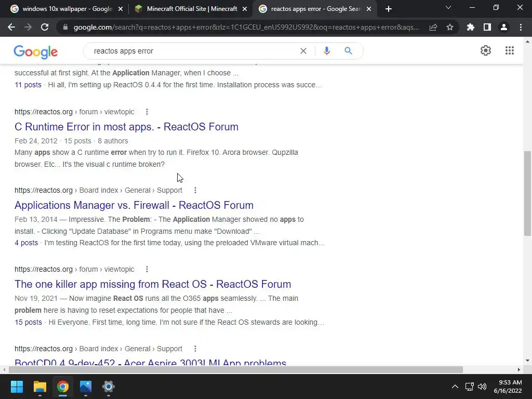The width and height of the screenshot is (532, 399).
Task: Start voice search microphone
Action: point(326,51)
